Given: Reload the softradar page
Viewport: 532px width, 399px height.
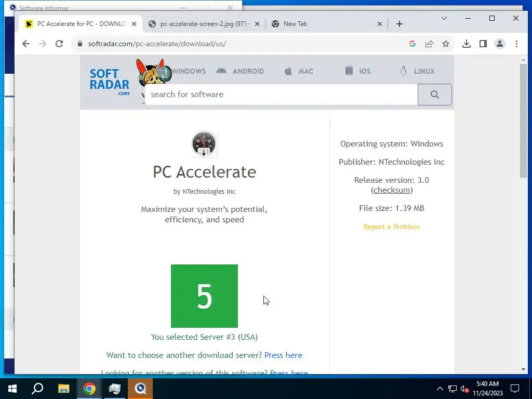Looking at the screenshot, I should click(x=59, y=44).
